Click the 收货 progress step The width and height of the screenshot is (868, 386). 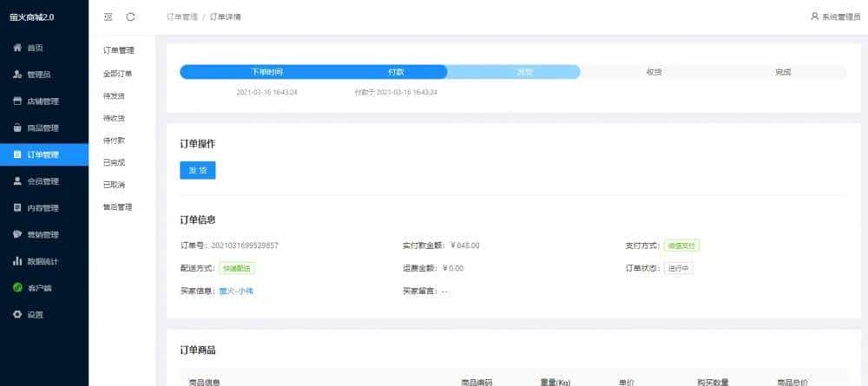coord(654,72)
